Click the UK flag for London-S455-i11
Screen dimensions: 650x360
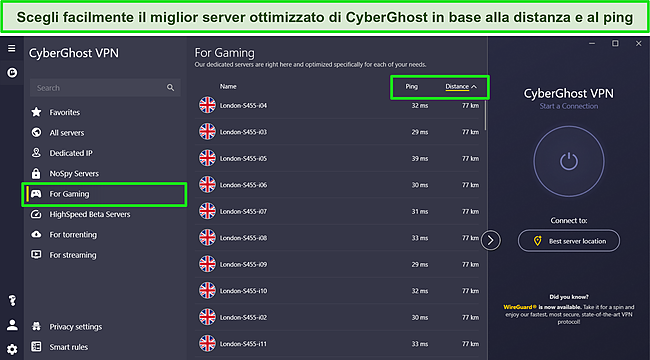pos(207,344)
